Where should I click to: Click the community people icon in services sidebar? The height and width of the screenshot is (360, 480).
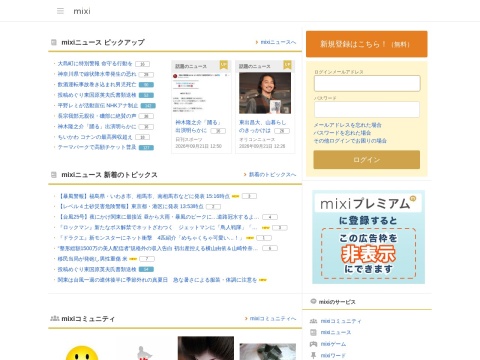tap(313, 321)
